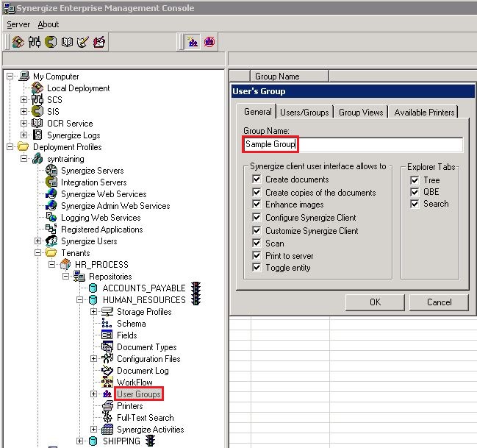Image resolution: width=477 pixels, height=448 pixels.
Task: Uncheck Create documents permission
Action: click(257, 179)
